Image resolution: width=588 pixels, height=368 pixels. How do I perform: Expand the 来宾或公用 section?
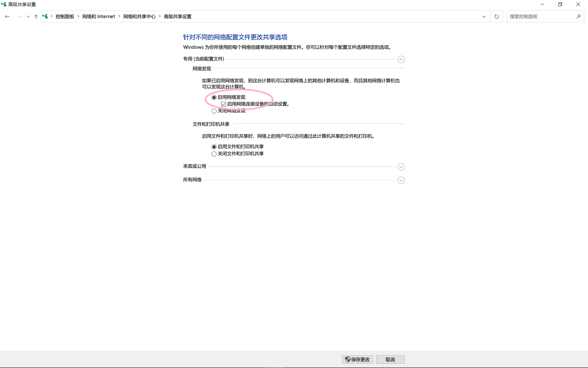[x=401, y=167]
